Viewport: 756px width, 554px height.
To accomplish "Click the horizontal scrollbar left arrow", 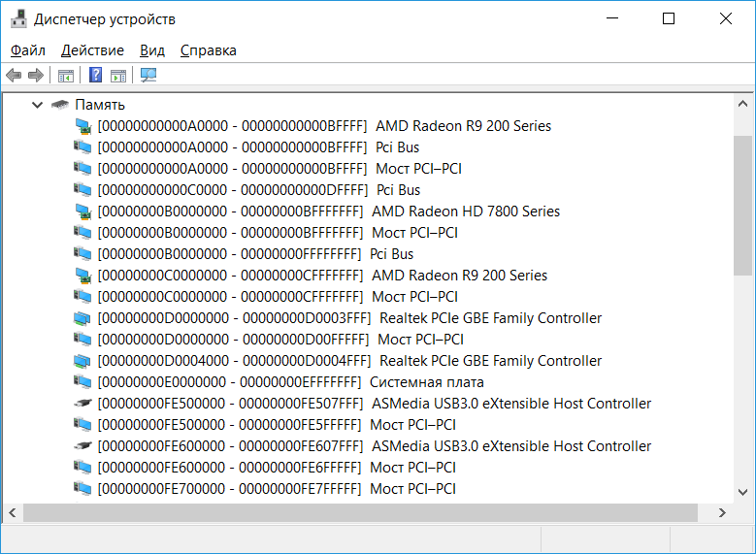I will (14, 512).
